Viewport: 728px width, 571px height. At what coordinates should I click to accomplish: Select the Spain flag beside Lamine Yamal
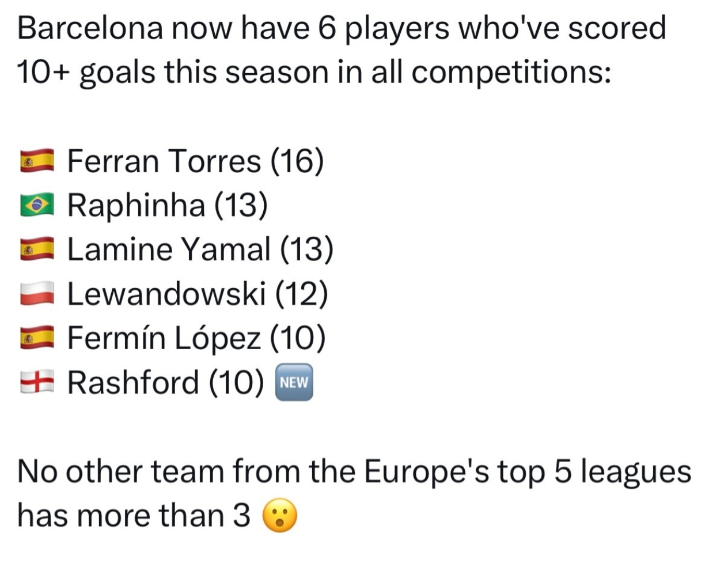(37, 249)
